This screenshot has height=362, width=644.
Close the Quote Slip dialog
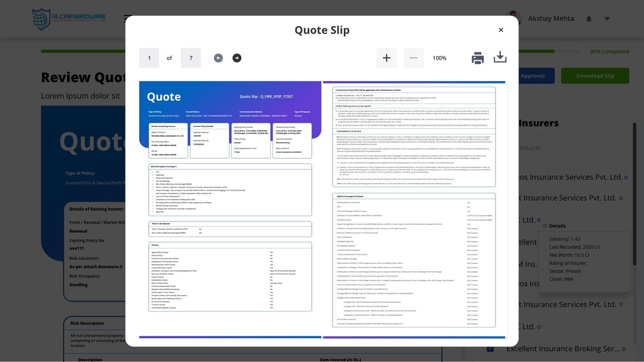coord(501,30)
